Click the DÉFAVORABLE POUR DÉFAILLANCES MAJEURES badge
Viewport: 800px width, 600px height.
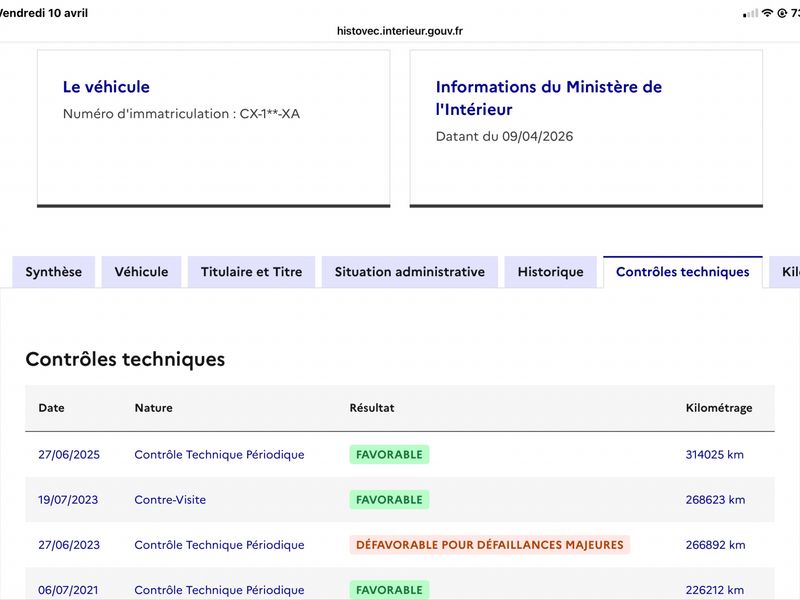pyautogui.click(x=490, y=545)
